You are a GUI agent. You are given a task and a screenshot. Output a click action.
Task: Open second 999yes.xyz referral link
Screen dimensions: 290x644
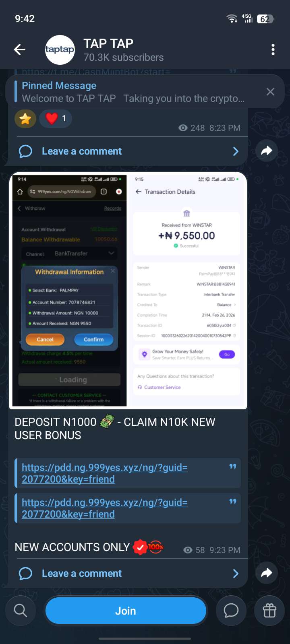point(105,508)
